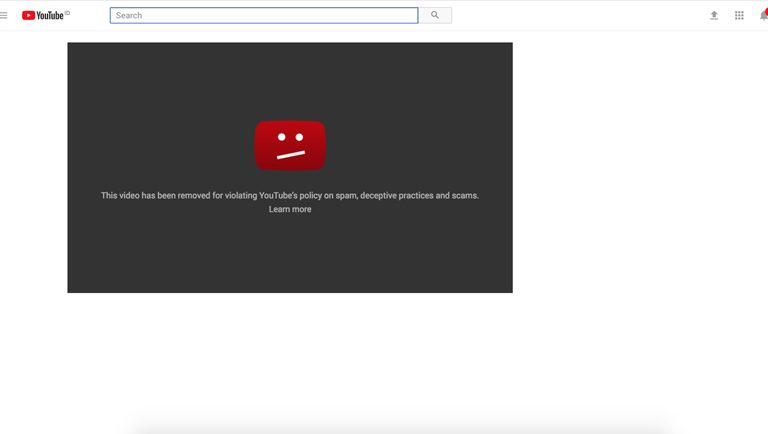This screenshot has height=434, width=768.
Task: Click the dark player area above the error icon
Action: [x=290, y=80]
